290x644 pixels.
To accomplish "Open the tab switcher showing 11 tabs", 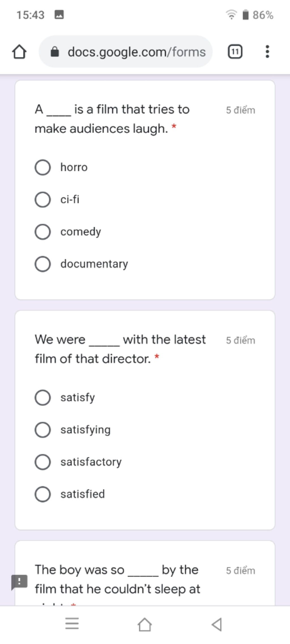I will (x=235, y=52).
